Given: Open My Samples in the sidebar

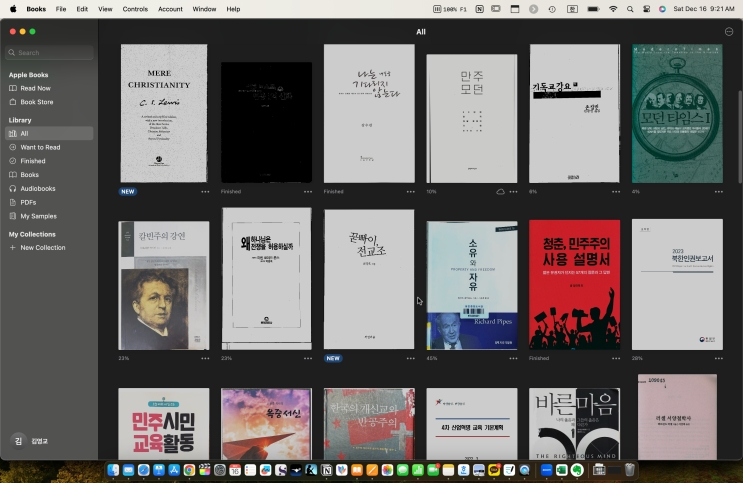Looking at the screenshot, I should pos(38,216).
